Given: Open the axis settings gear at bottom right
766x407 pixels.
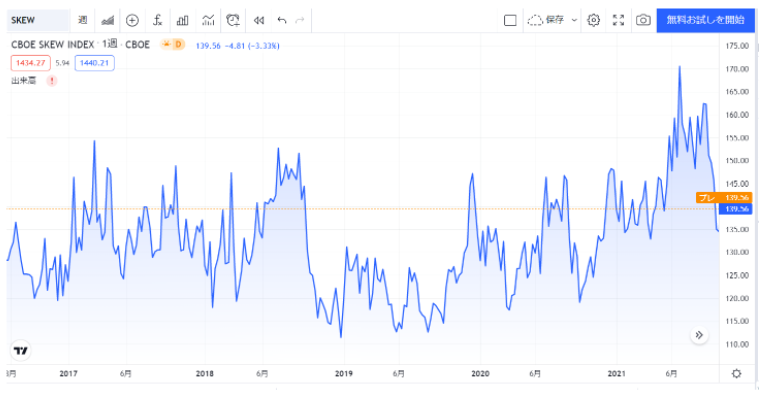Looking at the screenshot, I should pyautogui.click(x=737, y=373).
